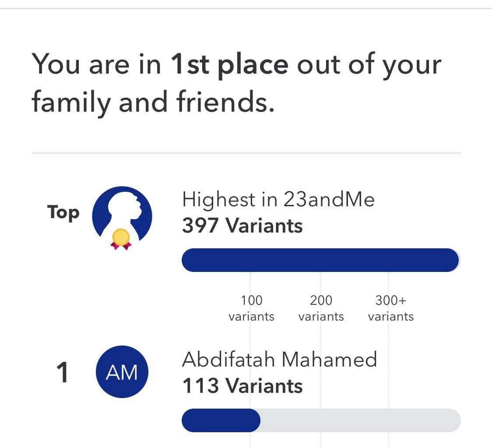Tap the You are in heading start
This screenshot has width=492, height=448.
[96, 64]
